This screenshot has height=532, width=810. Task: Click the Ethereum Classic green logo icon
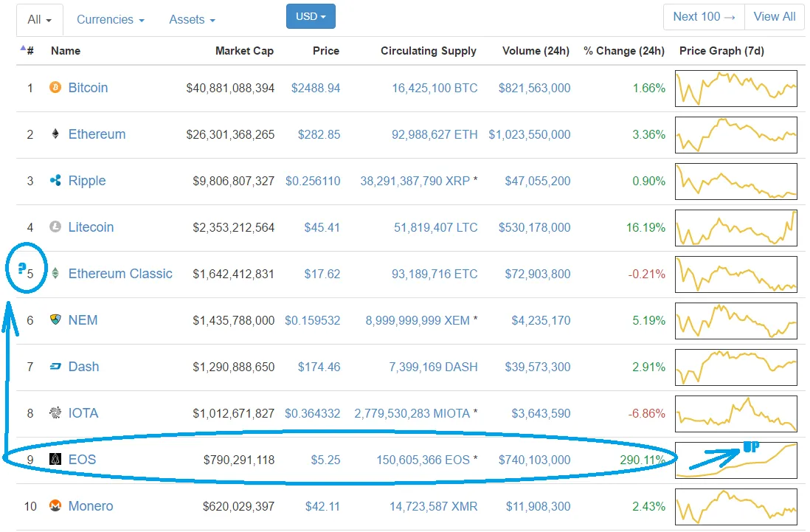click(x=55, y=273)
